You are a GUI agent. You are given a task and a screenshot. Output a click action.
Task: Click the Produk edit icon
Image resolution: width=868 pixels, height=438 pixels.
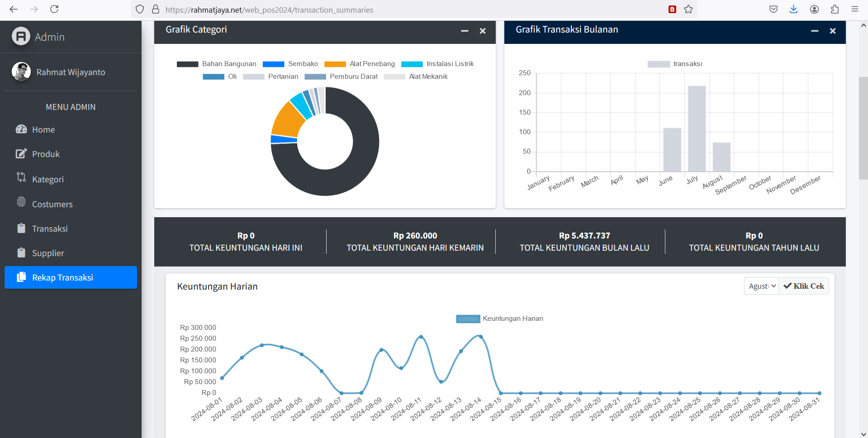tap(21, 154)
